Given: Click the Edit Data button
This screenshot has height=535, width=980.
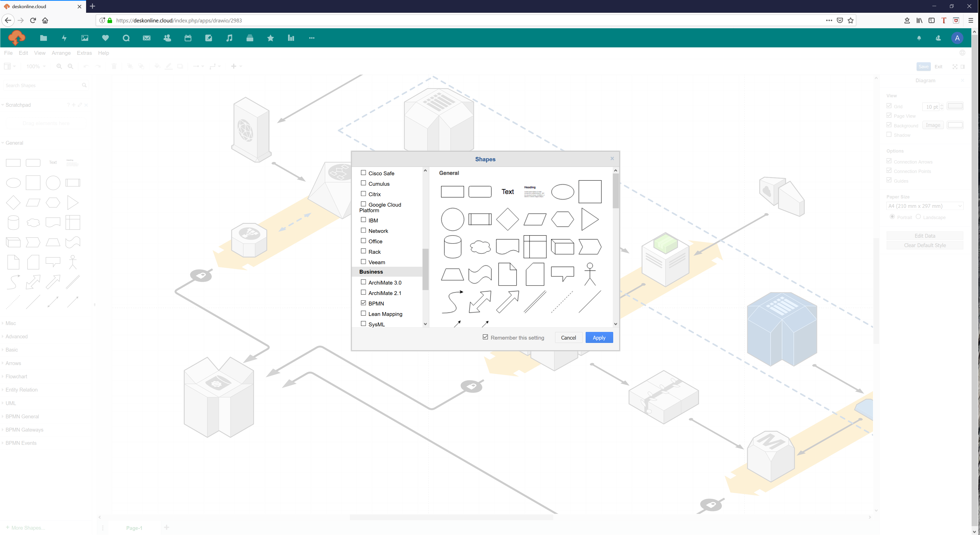Looking at the screenshot, I should (x=925, y=236).
